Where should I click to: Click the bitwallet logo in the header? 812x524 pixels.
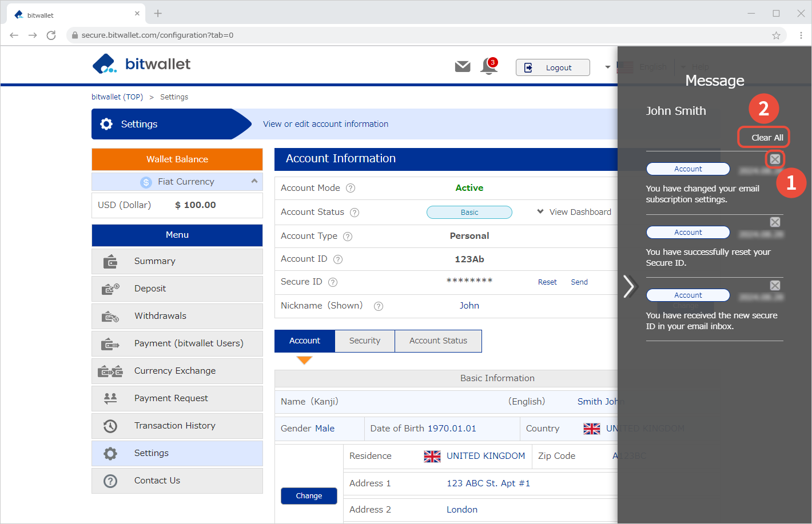[141, 64]
